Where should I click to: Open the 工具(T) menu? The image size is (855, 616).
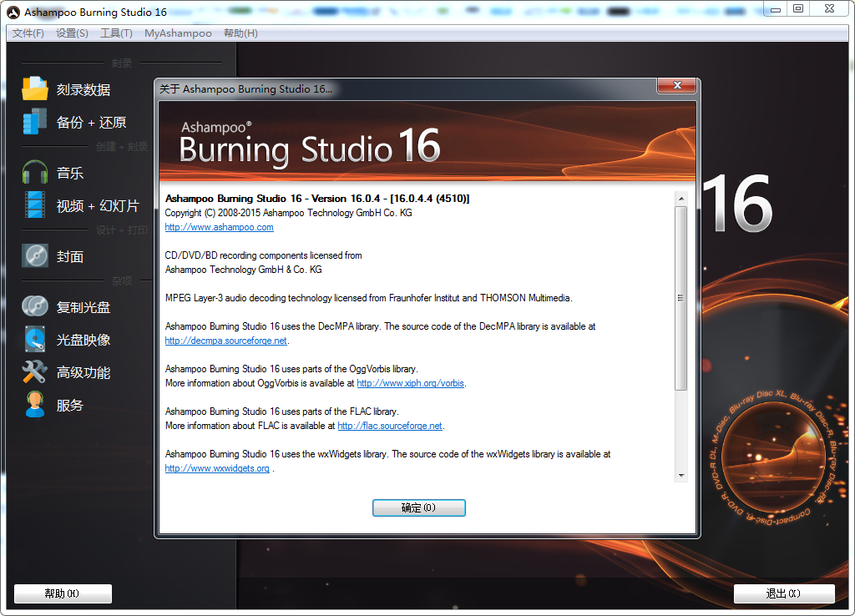coord(116,33)
